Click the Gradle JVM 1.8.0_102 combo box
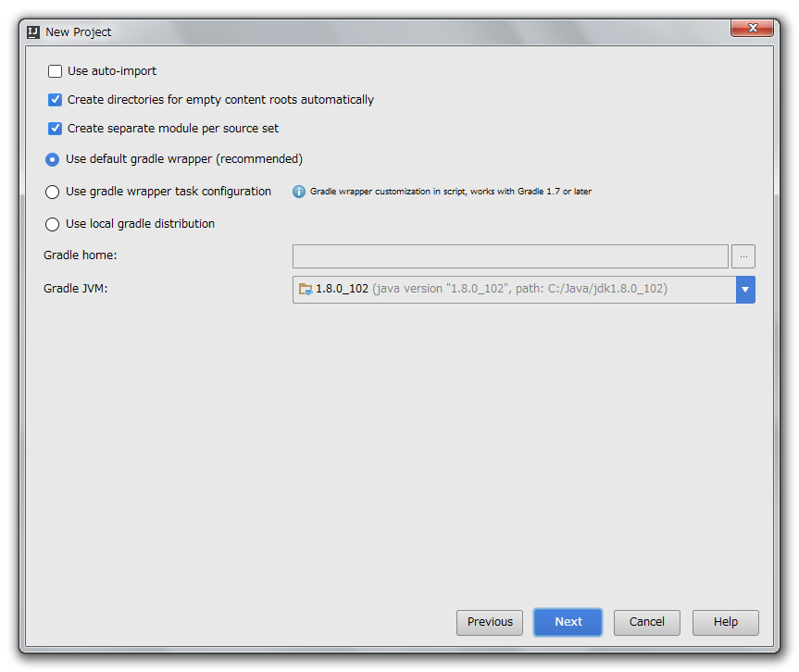This screenshot has width=799, height=672. click(523, 290)
